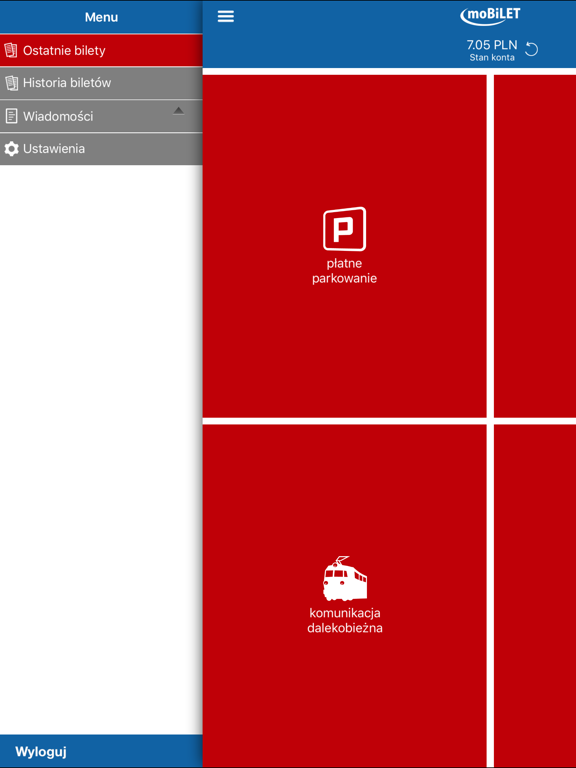This screenshot has height=768, width=576.
Task: Log out with the Wyloguj button
Action: [x=101, y=751]
